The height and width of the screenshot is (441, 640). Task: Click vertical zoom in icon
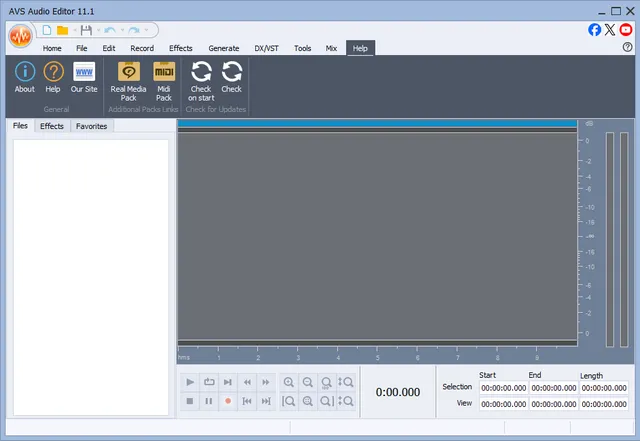(x=346, y=382)
